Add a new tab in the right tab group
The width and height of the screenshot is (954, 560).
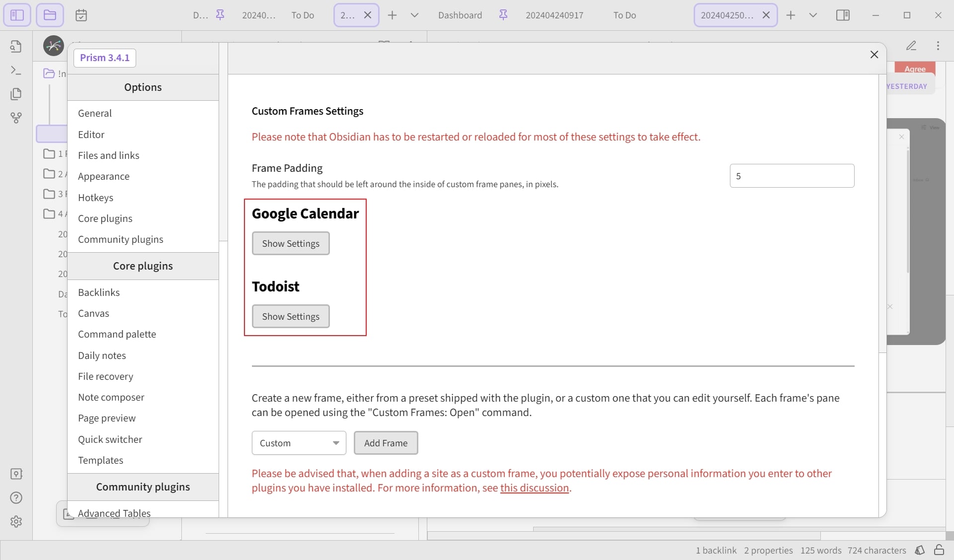point(791,15)
